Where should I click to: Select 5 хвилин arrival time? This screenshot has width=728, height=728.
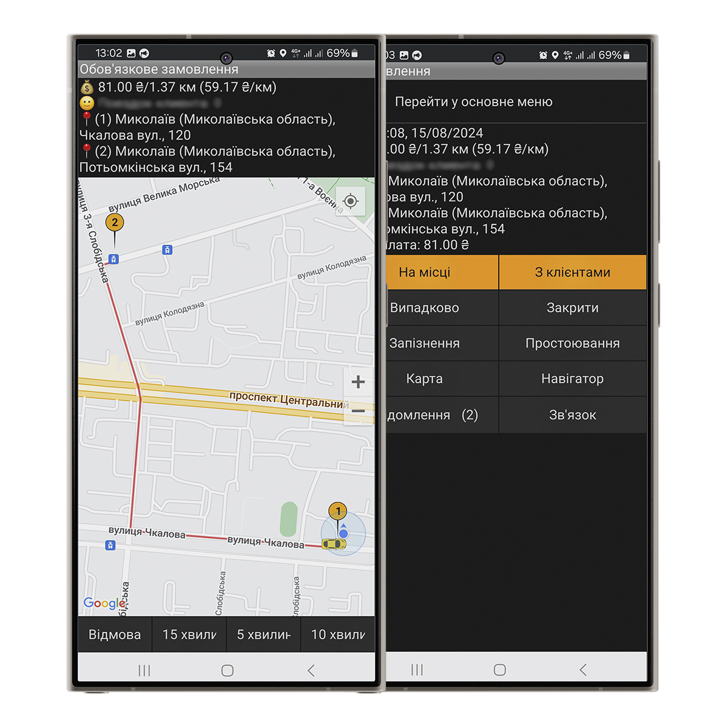263,635
